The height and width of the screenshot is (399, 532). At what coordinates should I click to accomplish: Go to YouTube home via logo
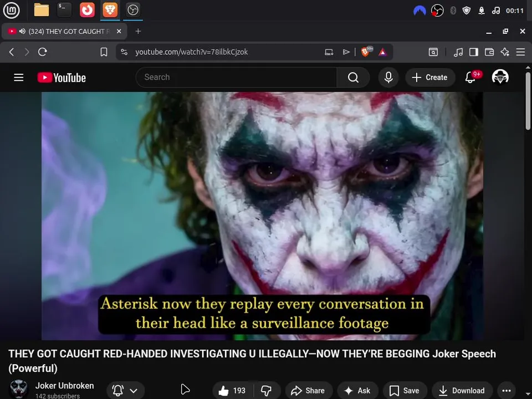point(62,78)
